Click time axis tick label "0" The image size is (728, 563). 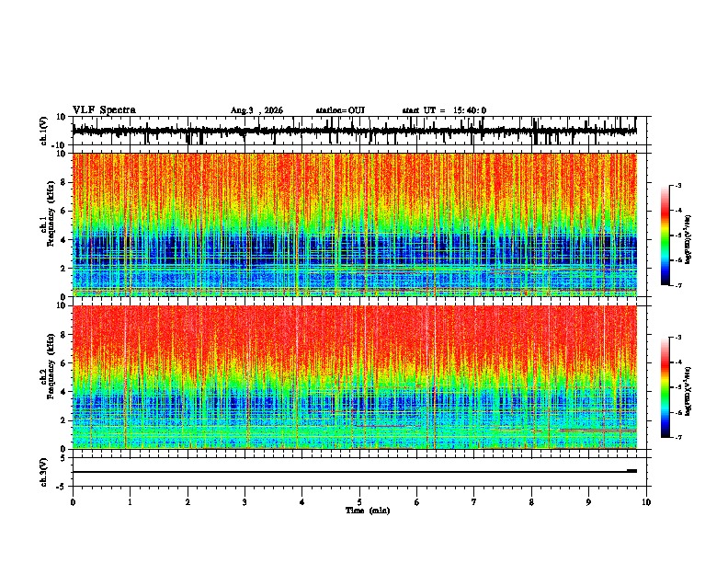[x=73, y=502]
